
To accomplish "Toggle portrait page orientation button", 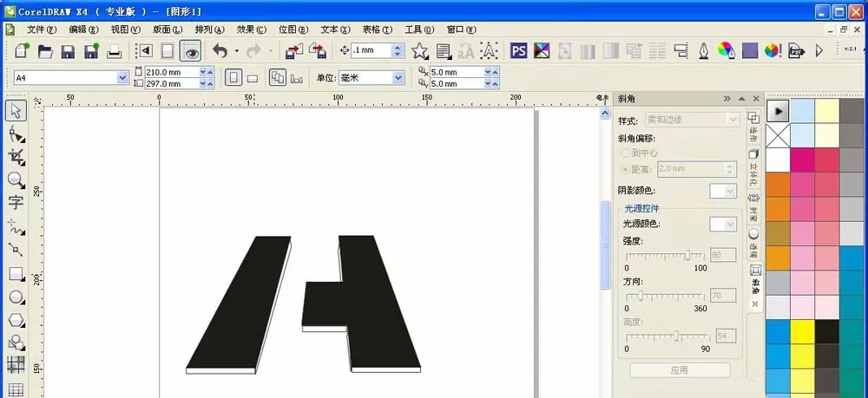I will point(233,78).
